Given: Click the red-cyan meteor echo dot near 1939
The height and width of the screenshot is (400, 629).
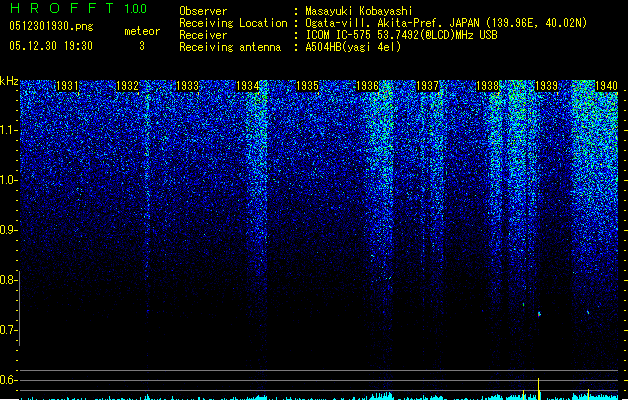Looking at the screenshot, I should 539,314.
